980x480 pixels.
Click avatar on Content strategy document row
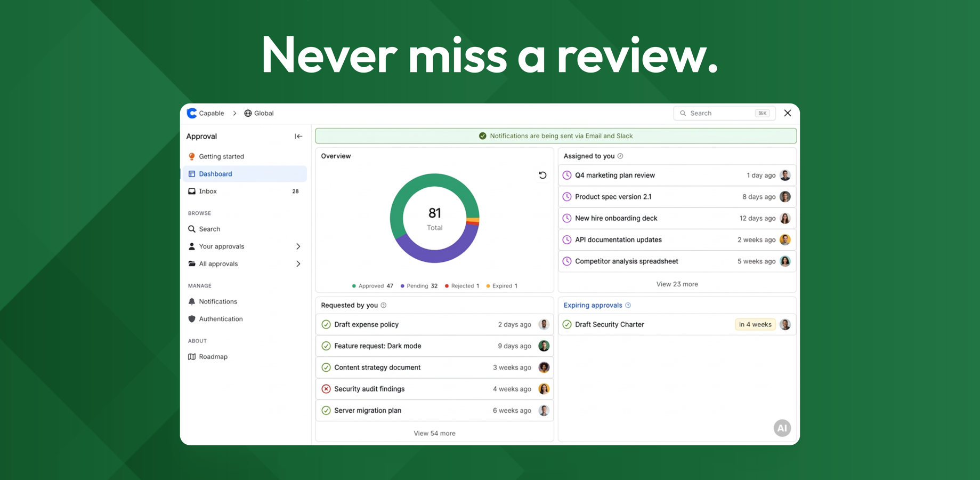(544, 367)
